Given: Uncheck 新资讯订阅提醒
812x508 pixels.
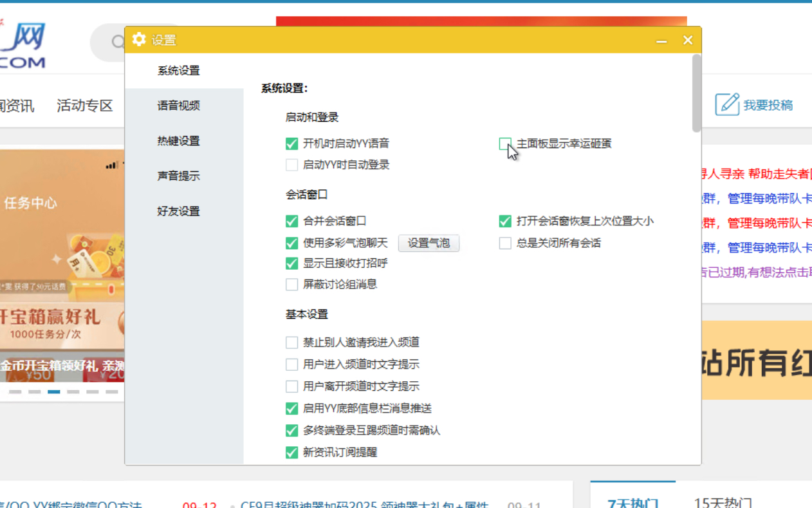Looking at the screenshot, I should click(x=292, y=452).
